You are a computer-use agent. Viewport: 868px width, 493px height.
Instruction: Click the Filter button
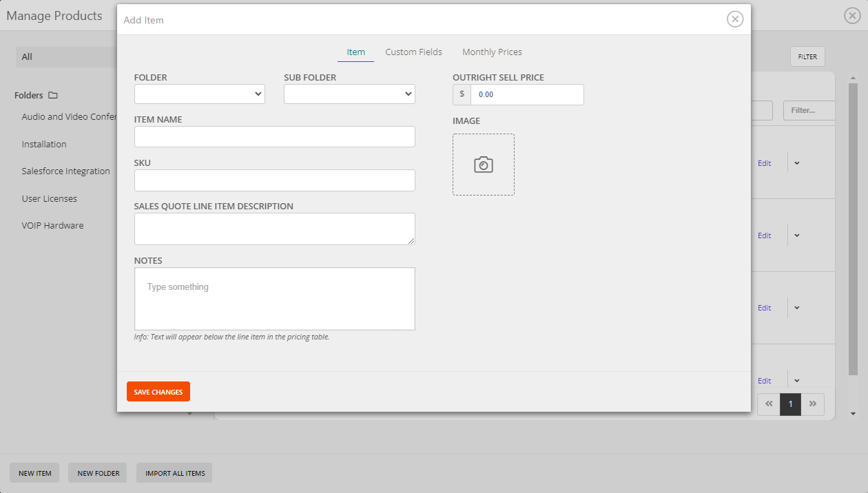tap(807, 57)
